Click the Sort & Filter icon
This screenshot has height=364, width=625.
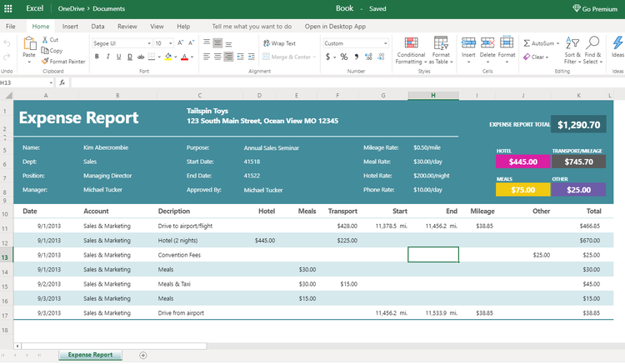572,43
